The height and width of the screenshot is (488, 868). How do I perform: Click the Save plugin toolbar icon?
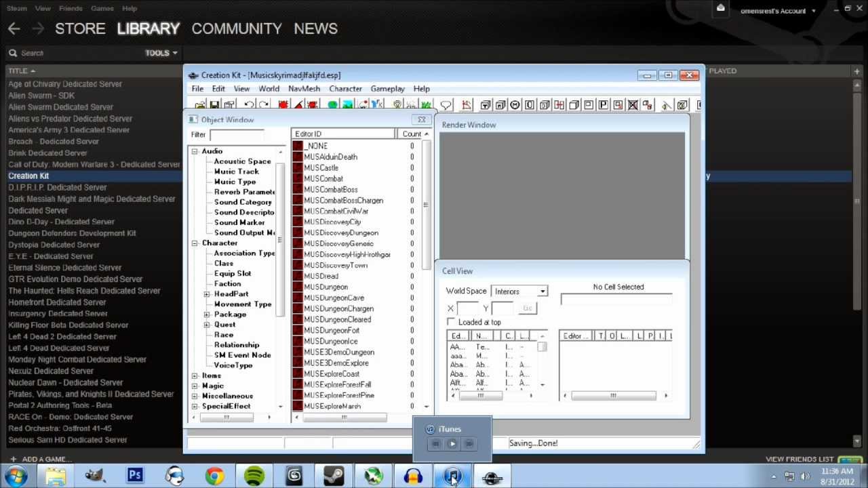tap(214, 105)
